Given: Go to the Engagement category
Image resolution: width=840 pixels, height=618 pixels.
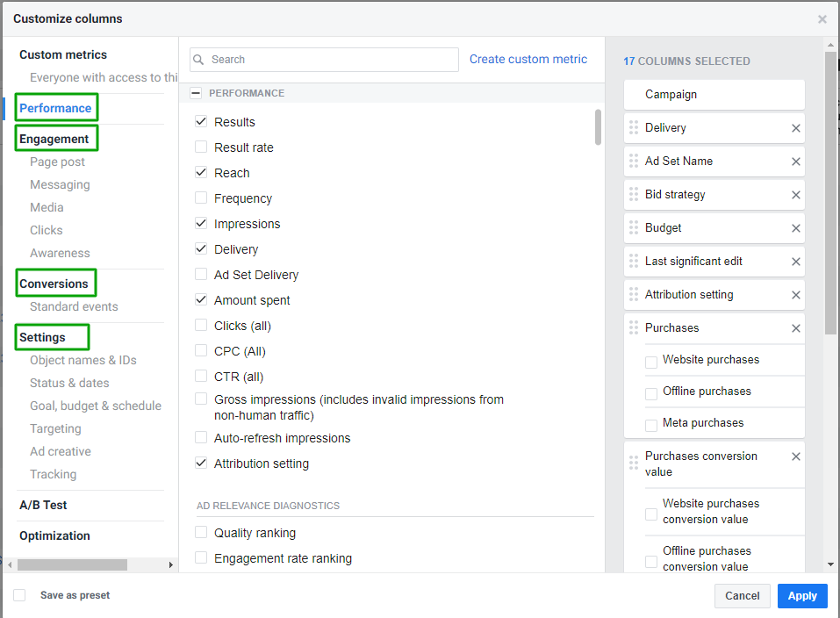Looking at the screenshot, I should click(x=54, y=139).
